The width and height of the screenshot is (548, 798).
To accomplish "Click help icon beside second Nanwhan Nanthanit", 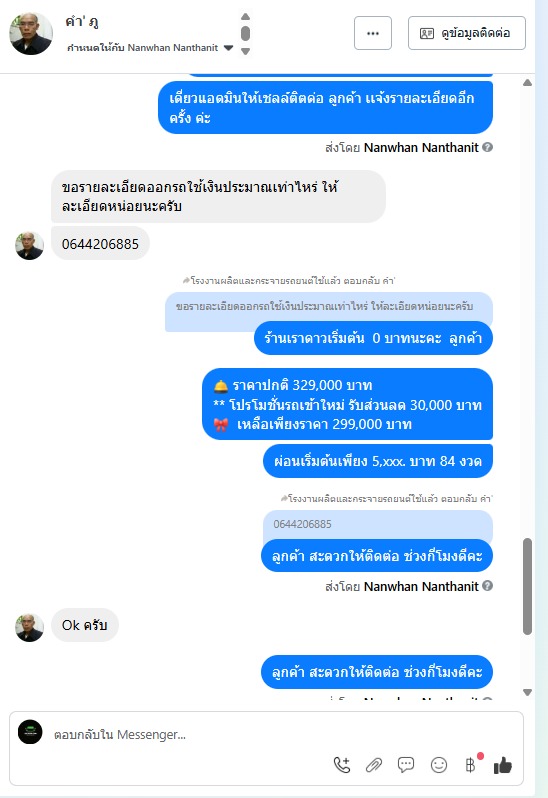I will 487,586.
